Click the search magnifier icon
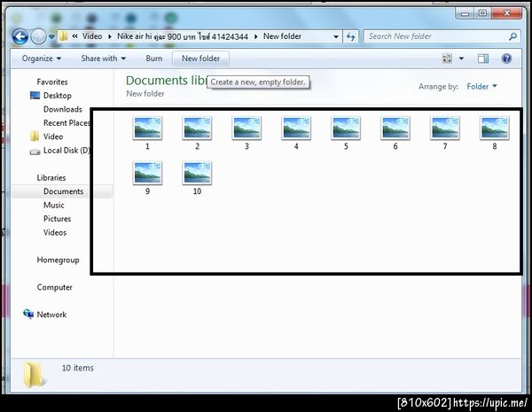This screenshot has height=412, width=532. (x=513, y=36)
